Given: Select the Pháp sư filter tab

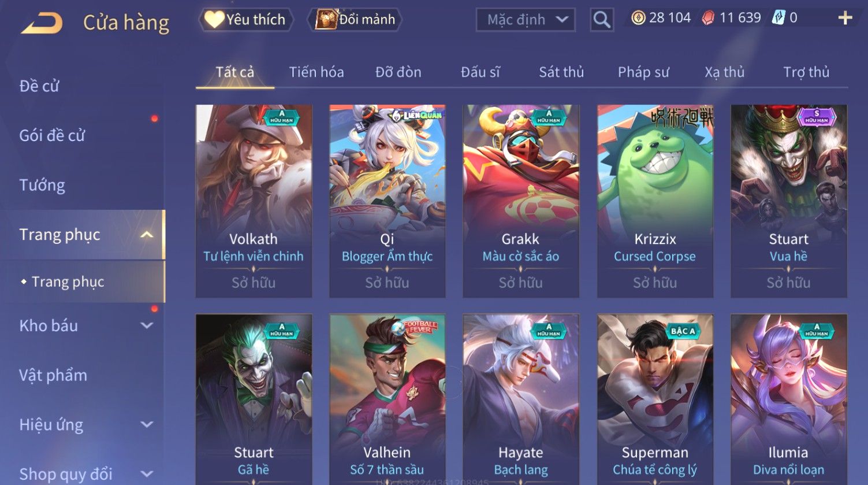Looking at the screenshot, I should click(x=643, y=72).
